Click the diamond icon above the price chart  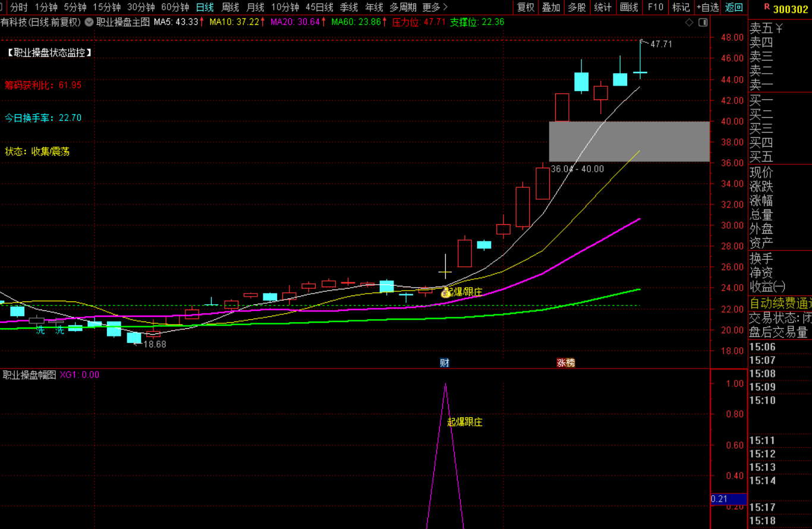689,22
